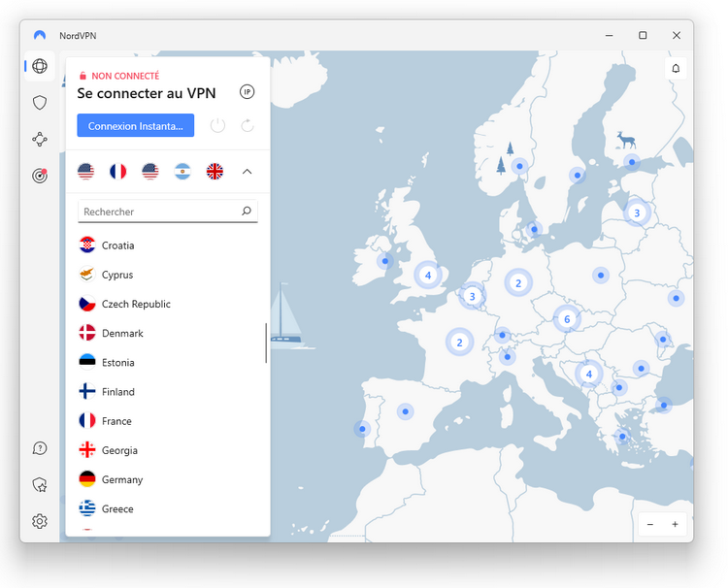Open the shield with star icon
The height and width of the screenshot is (588, 728).
[x=40, y=485]
